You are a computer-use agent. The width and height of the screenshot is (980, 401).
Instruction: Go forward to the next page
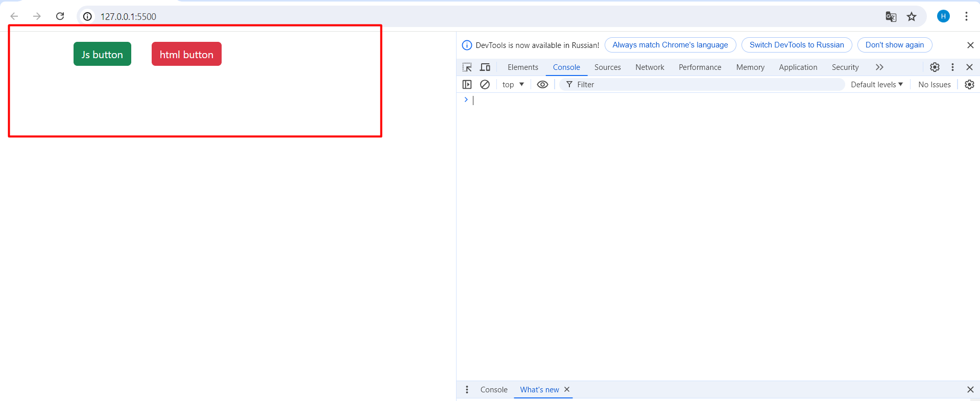[37, 16]
